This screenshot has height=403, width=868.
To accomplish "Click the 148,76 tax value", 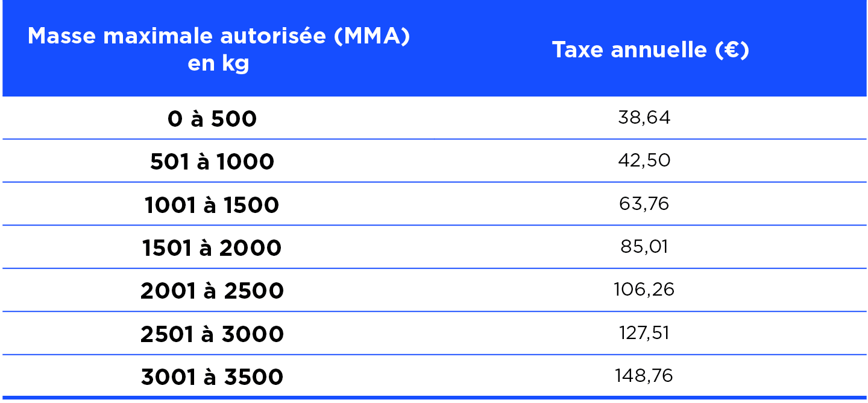I will pyautogui.click(x=644, y=376).
